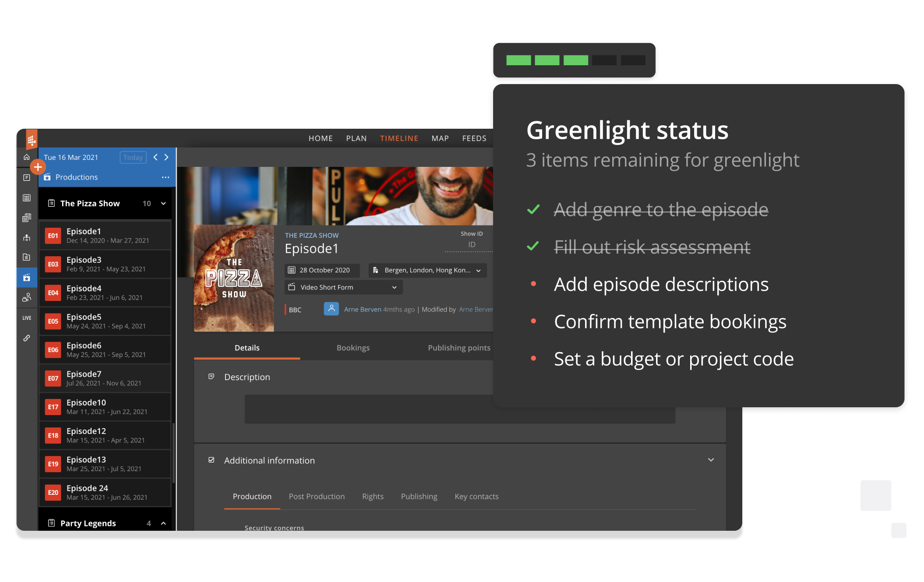Switch to the Bookings tab

(353, 348)
